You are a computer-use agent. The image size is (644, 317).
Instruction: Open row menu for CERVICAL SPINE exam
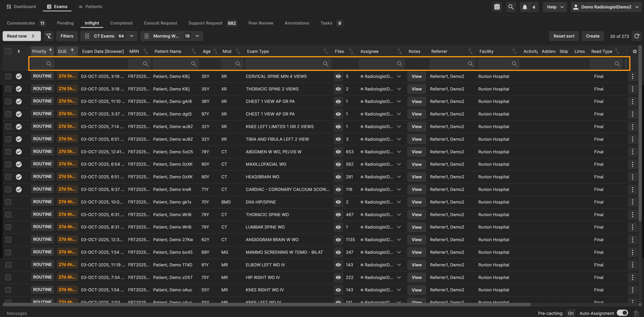pyautogui.click(x=632, y=76)
